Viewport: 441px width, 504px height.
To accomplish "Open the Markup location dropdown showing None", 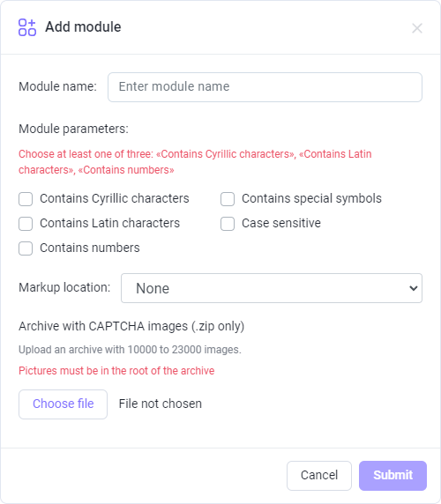I will (x=272, y=288).
